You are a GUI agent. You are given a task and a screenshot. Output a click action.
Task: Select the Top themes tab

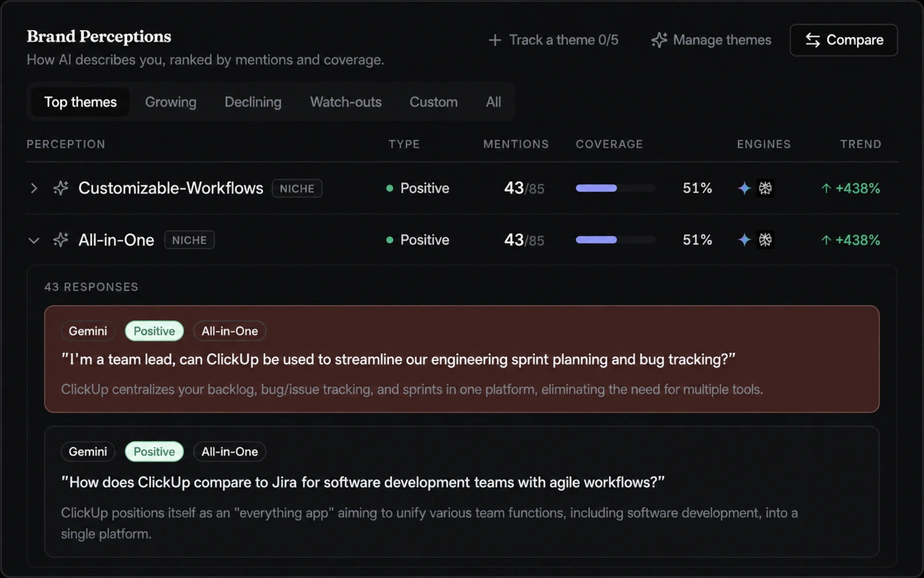point(80,102)
